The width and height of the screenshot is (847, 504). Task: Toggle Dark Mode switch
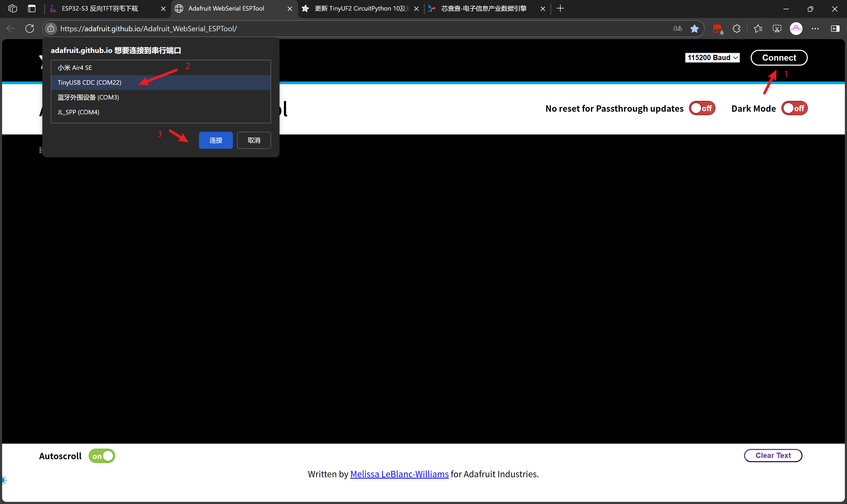794,108
